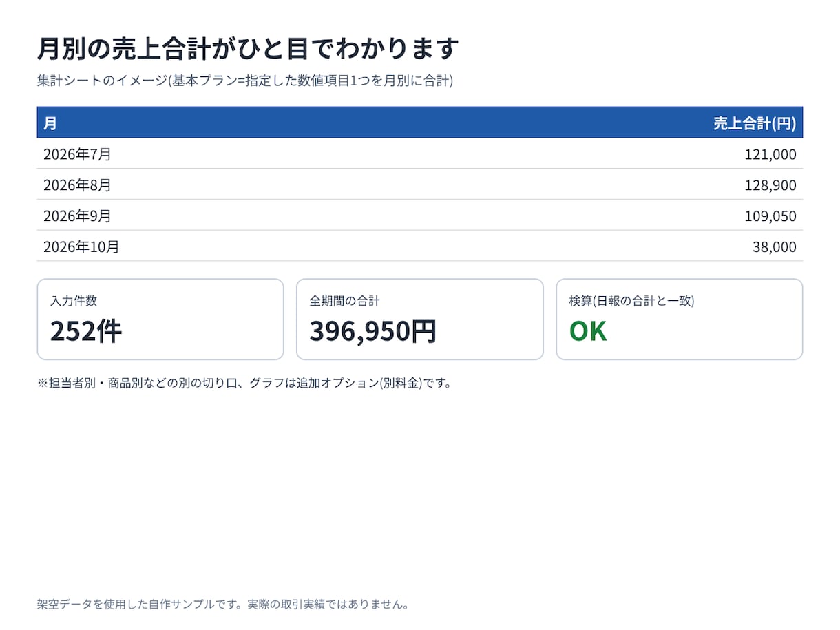The image size is (840, 630).
Task: Click the 売上合計(円) column header
Action: click(x=755, y=123)
